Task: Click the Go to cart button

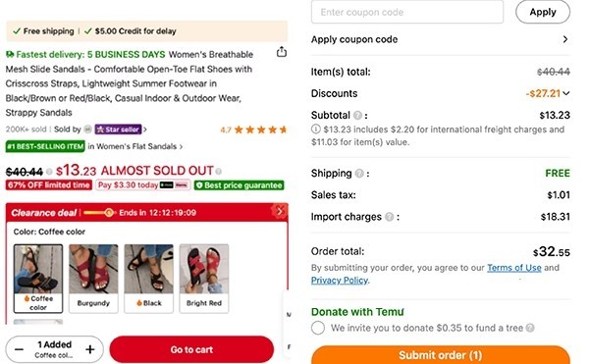Action: pyautogui.click(x=191, y=349)
